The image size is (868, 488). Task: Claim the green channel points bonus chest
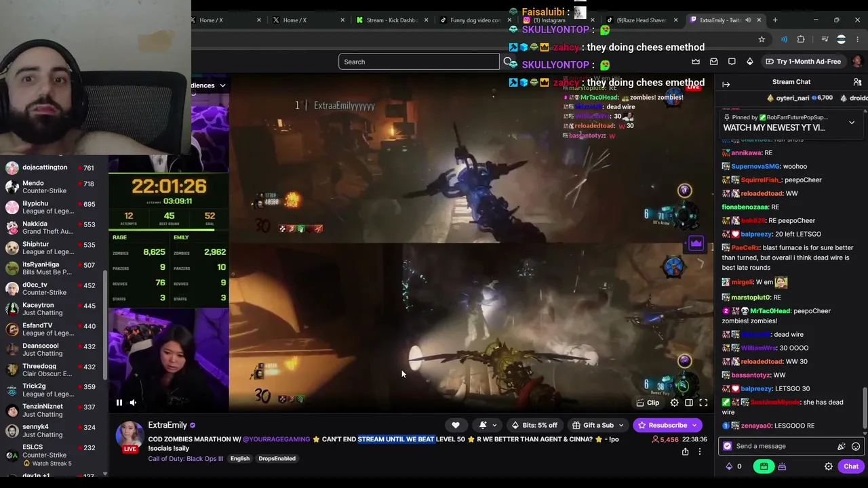click(764, 466)
